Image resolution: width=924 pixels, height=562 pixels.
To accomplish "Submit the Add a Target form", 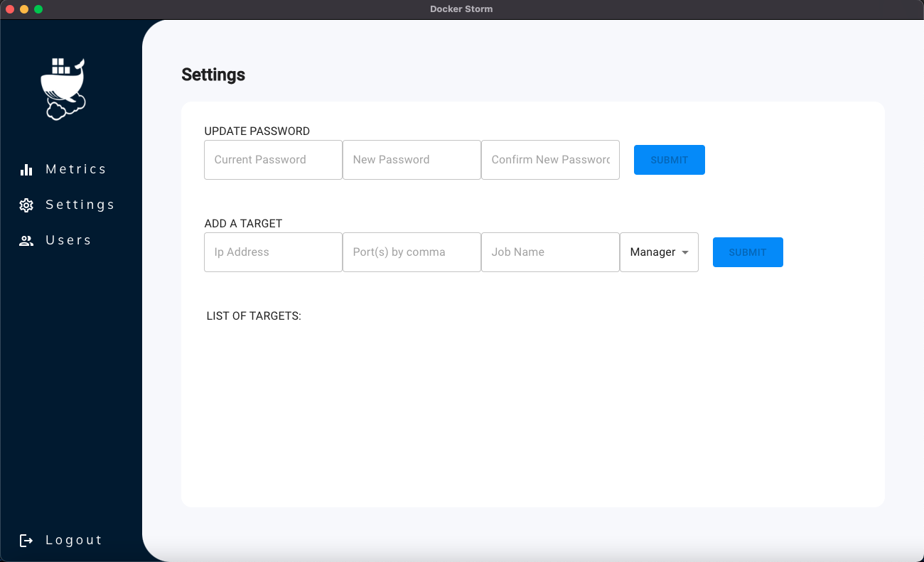I will point(748,252).
